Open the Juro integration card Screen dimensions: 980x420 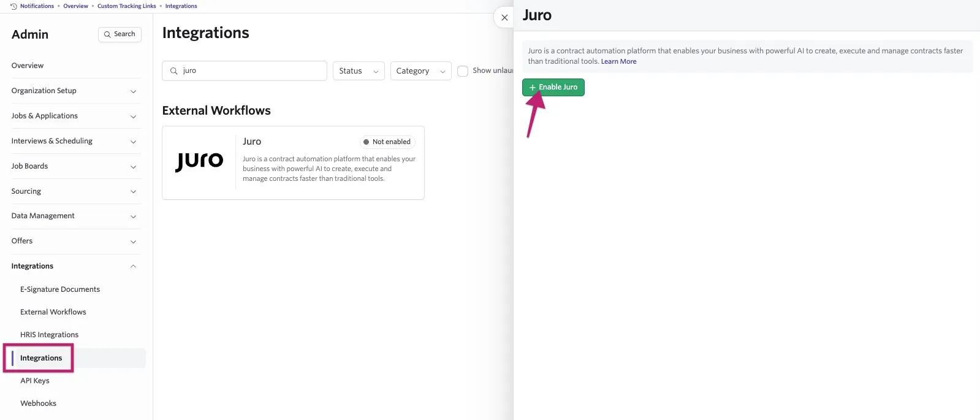click(x=293, y=163)
